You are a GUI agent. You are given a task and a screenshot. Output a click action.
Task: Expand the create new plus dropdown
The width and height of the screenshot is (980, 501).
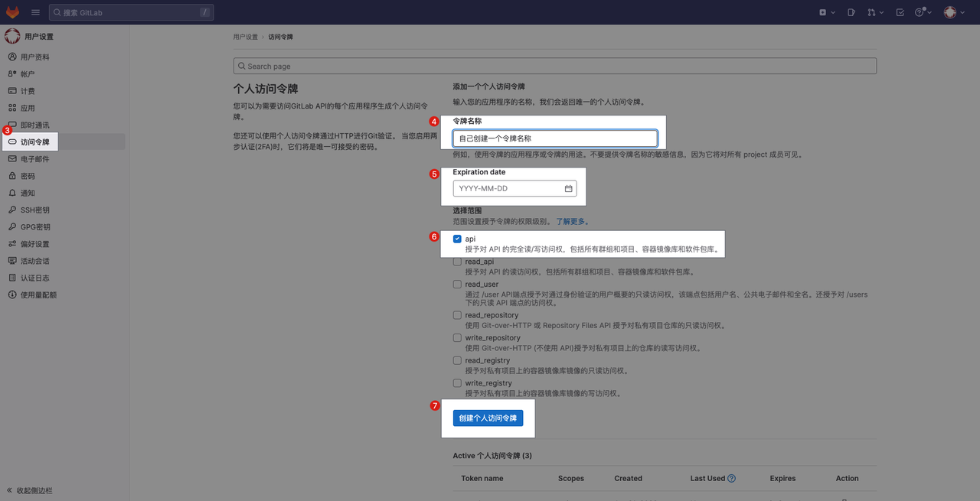826,12
